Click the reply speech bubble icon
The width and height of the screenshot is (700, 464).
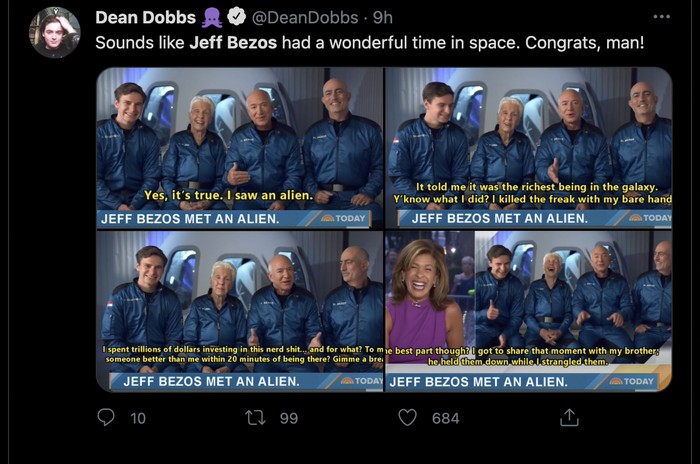pyautogui.click(x=107, y=418)
